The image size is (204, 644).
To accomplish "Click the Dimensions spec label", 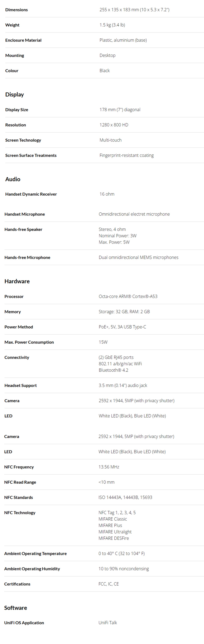I will pyautogui.click(x=16, y=10).
